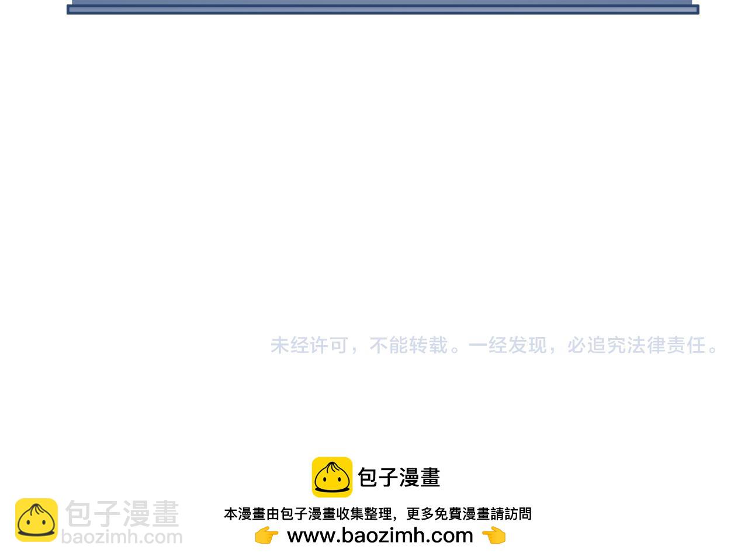Click the ".com" ending of the gray watermark
This screenshot has height=560, width=748.
click(x=162, y=537)
